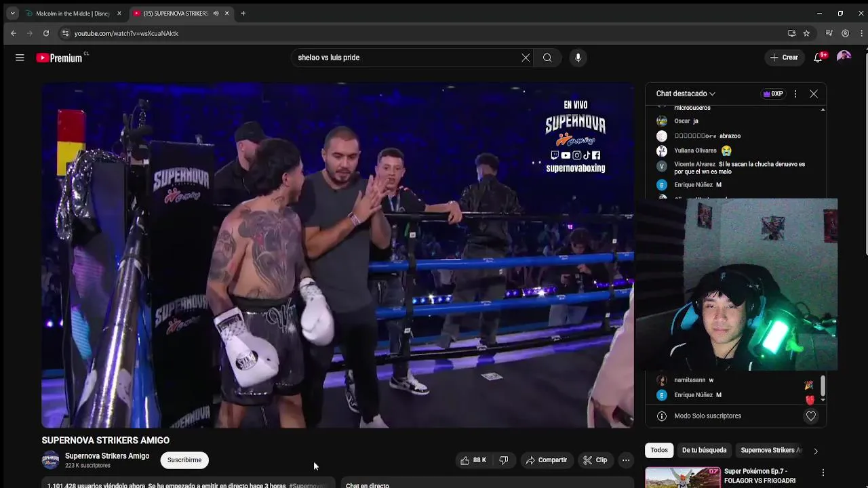Select the Todos filter chip
868x488 pixels.
659,450
